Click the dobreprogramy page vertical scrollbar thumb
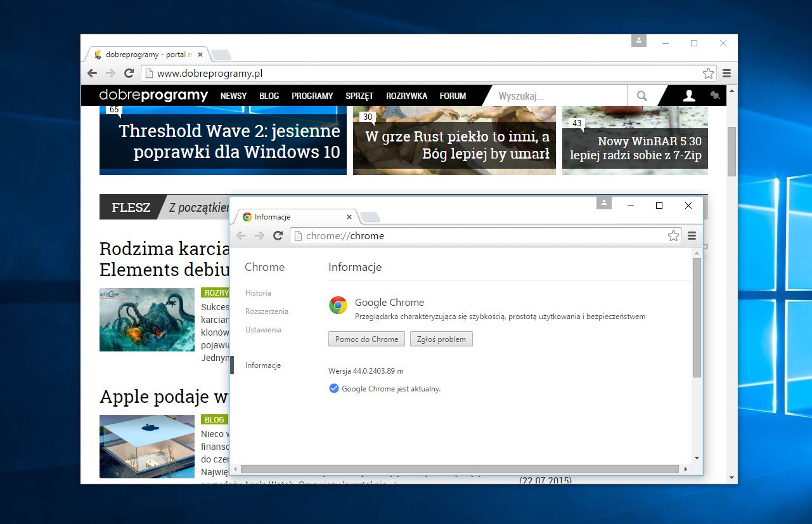Screen dimensions: 812x524 731,151
